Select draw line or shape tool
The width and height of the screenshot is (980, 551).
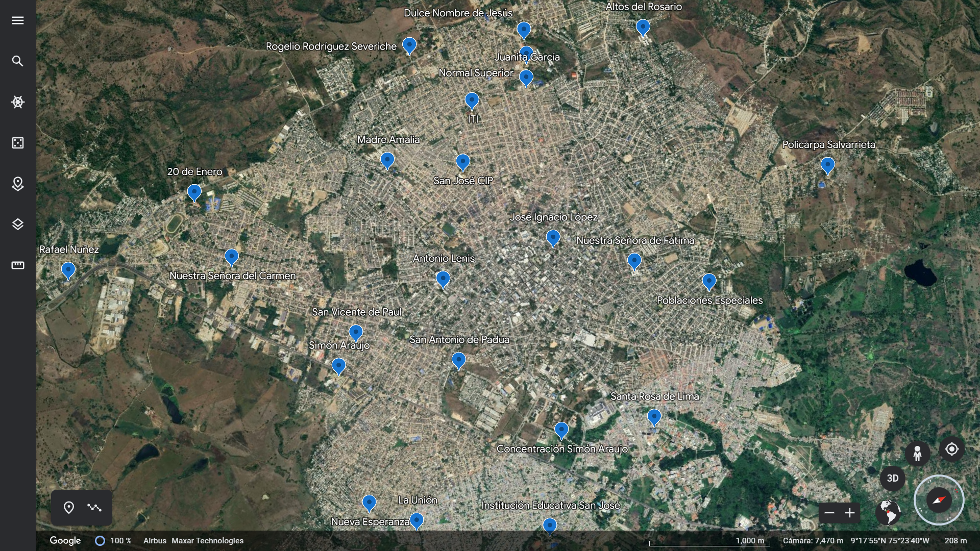click(x=94, y=508)
